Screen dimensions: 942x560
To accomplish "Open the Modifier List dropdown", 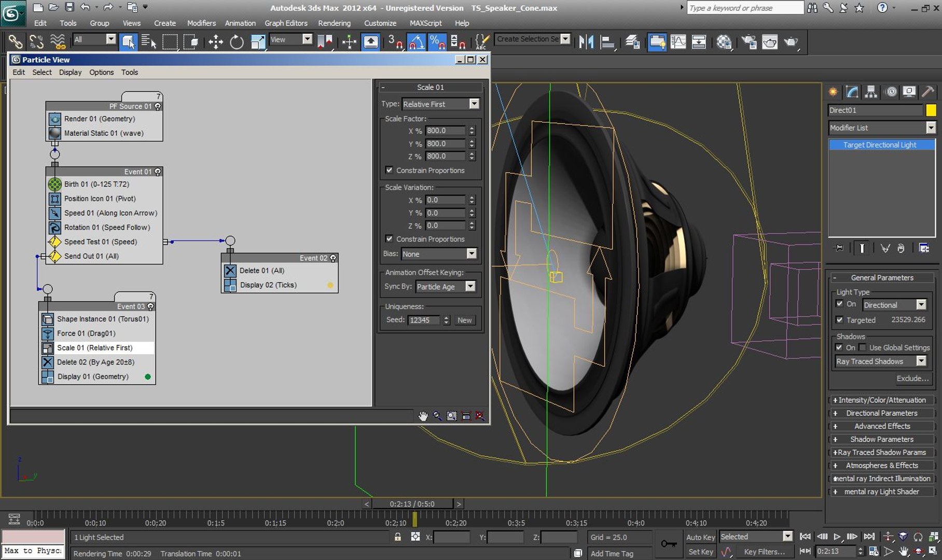I will pos(882,128).
